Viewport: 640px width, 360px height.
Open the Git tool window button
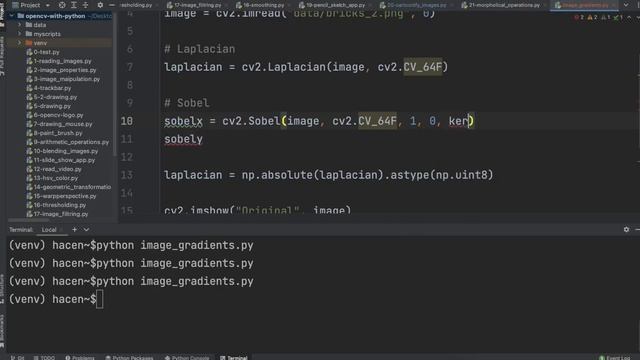click(x=17, y=358)
